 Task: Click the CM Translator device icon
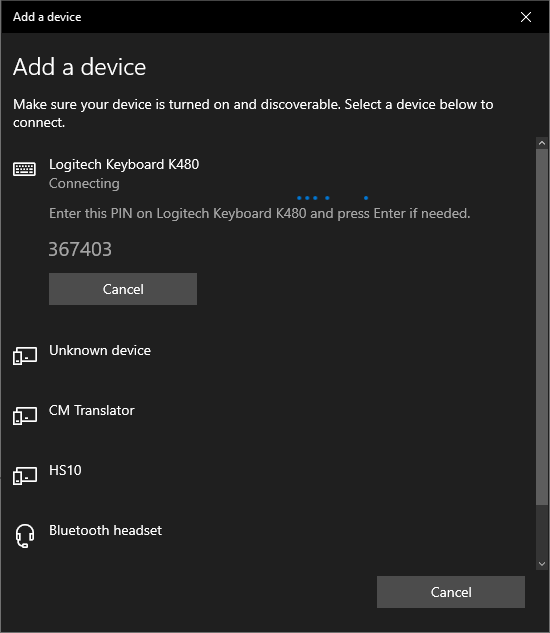pyautogui.click(x=25, y=415)
